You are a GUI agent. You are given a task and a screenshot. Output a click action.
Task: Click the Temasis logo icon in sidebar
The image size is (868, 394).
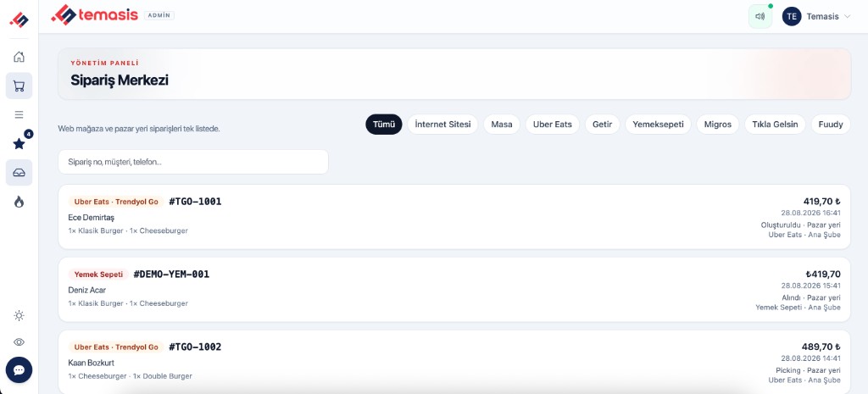19,19
